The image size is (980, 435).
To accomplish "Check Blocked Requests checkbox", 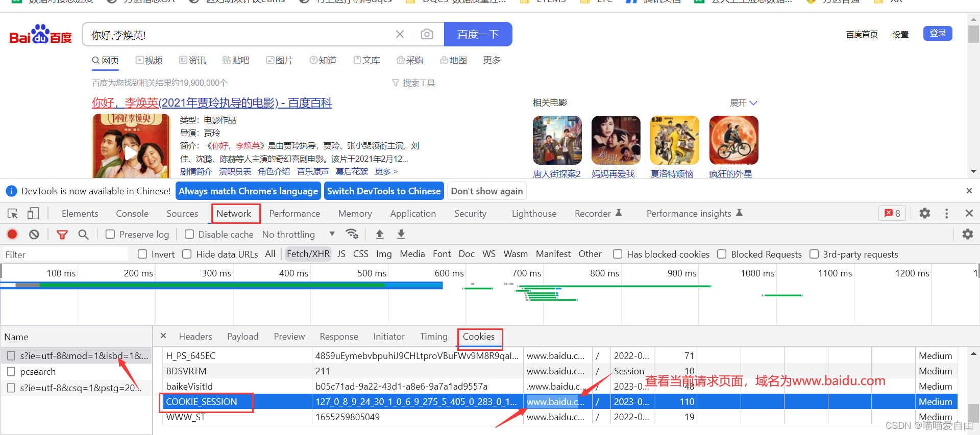I will tap(722, 254).
